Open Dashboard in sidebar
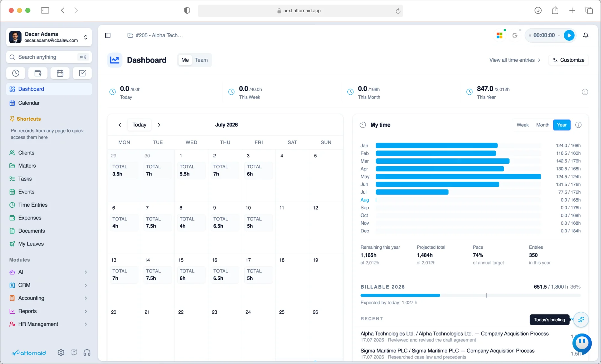Screen dimensions: 601x364 (x=49, y=89)
